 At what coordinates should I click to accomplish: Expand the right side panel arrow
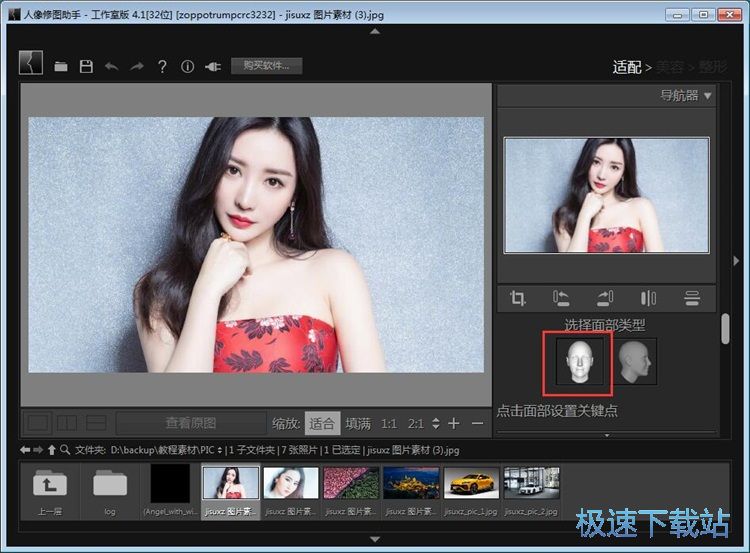(x=736, y=261)
